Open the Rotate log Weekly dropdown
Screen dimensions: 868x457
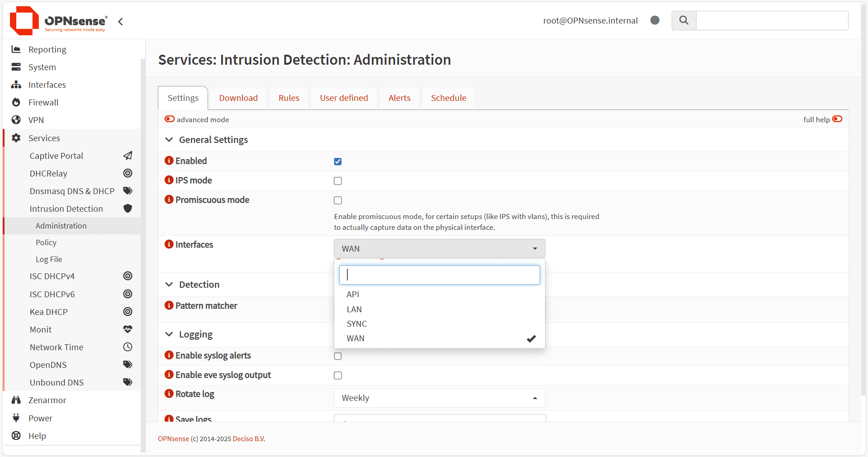pyautogui.click(x=439, y=398)
